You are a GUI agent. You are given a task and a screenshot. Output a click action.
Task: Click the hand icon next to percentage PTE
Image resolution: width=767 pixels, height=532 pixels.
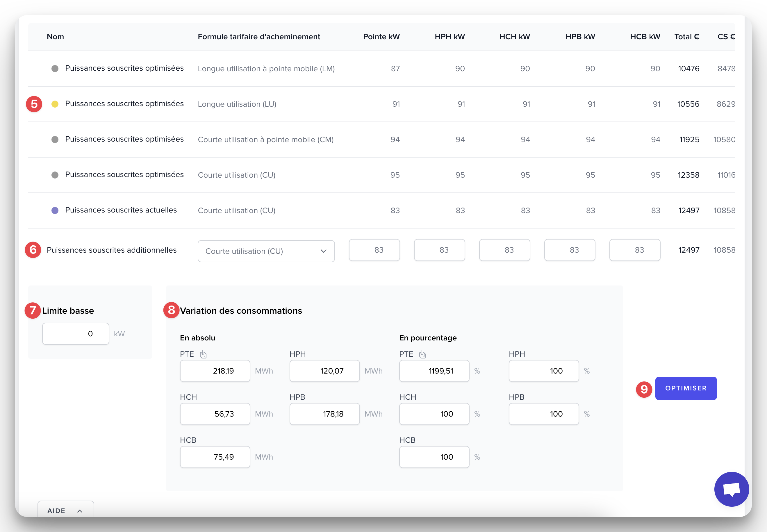(x=422, y=354)
